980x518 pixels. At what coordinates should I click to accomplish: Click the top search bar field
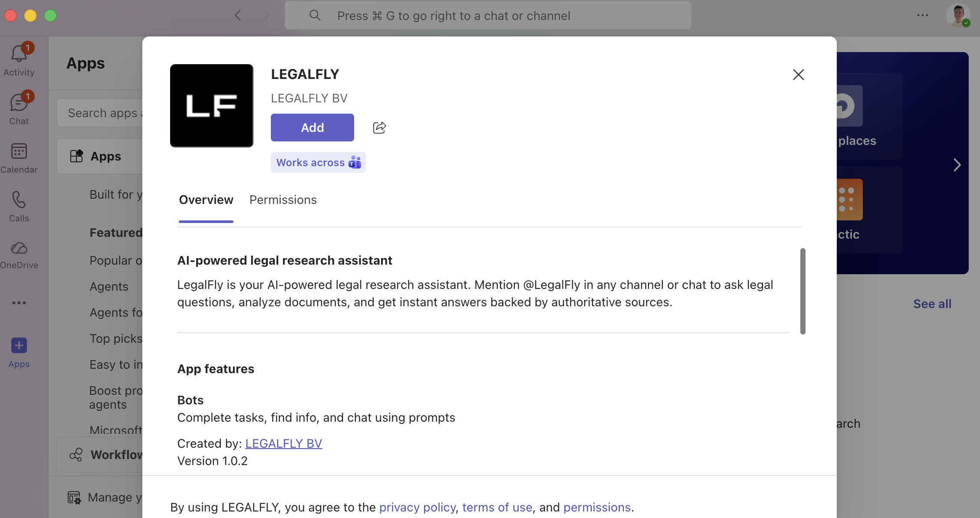click(x=488, y=16)
